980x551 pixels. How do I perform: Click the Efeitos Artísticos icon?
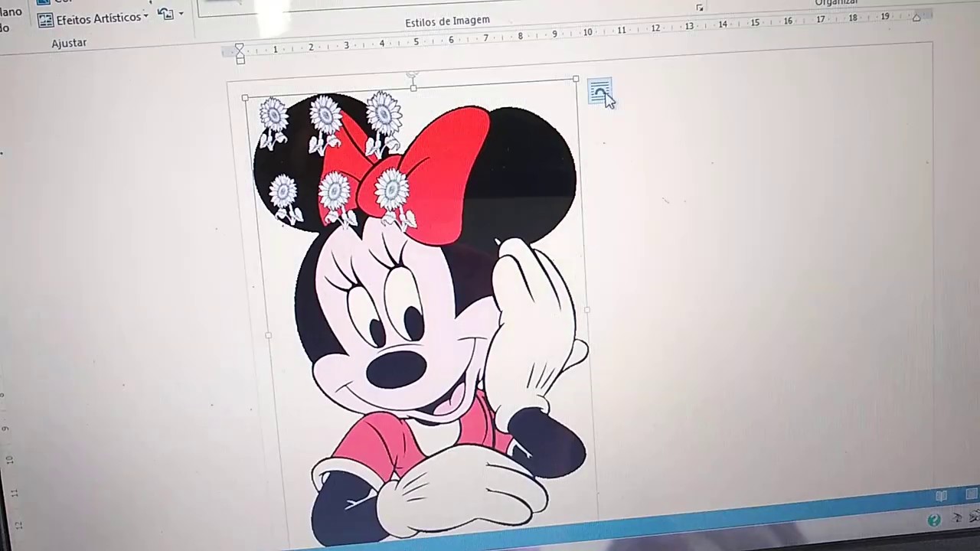coord(46,20)
